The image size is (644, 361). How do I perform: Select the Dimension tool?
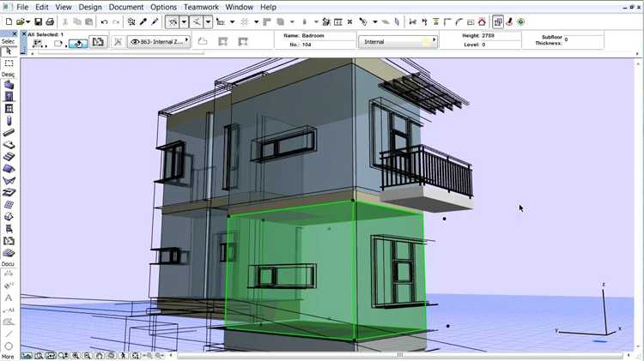click(x=9, y=274)
